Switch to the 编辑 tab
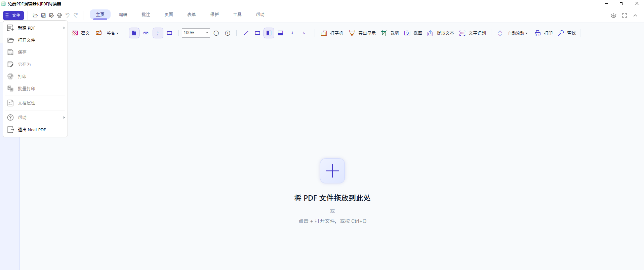644x270 pixels. point(123,14)
